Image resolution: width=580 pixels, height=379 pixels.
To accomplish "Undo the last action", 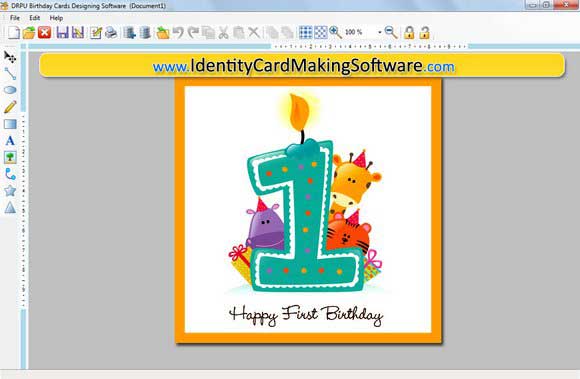I will [178, 33].
